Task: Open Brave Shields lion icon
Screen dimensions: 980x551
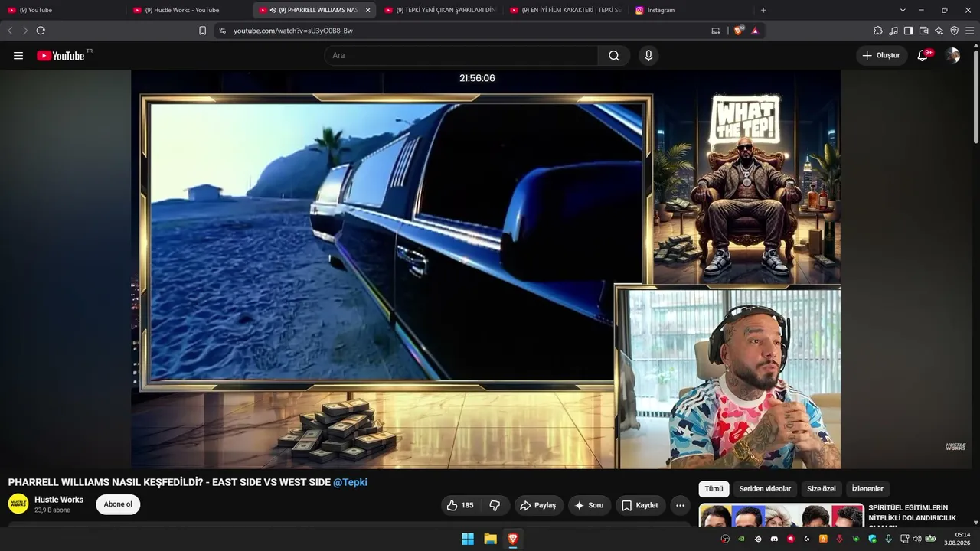Action: (x=739, y=31)
